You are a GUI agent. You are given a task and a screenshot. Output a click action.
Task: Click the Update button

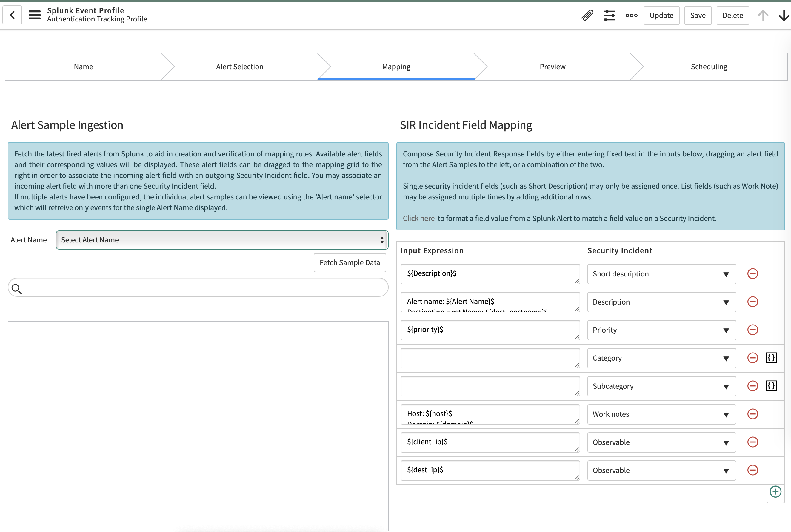[x=661, y=16]
